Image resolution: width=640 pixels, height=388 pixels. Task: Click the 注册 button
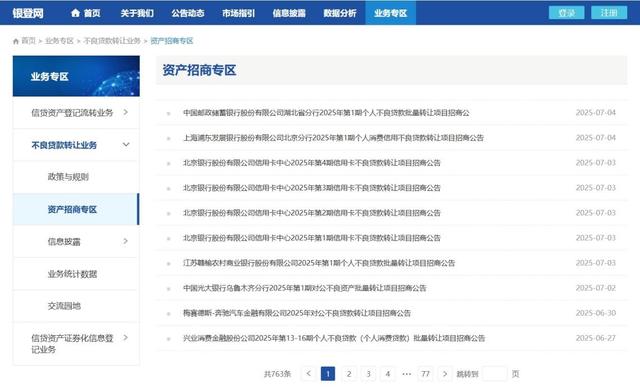point(609,13)
